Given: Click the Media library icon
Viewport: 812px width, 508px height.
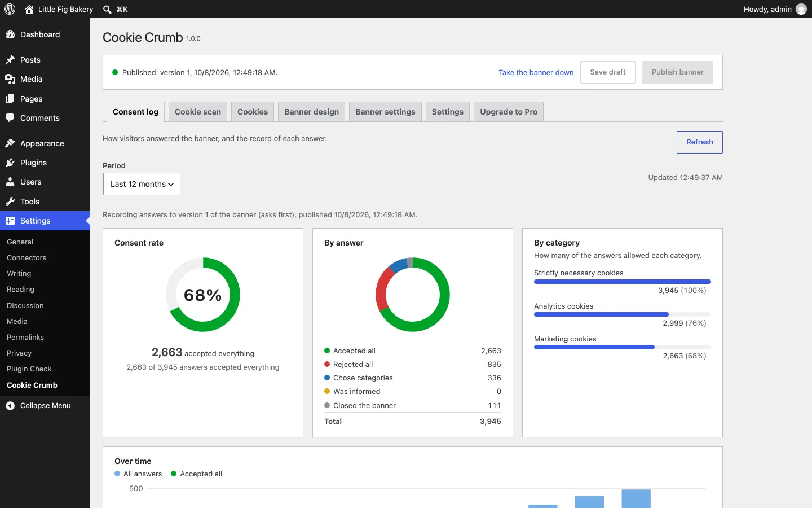Looking at the screenshot, I should pyautogui.click(x=10, y=79).
